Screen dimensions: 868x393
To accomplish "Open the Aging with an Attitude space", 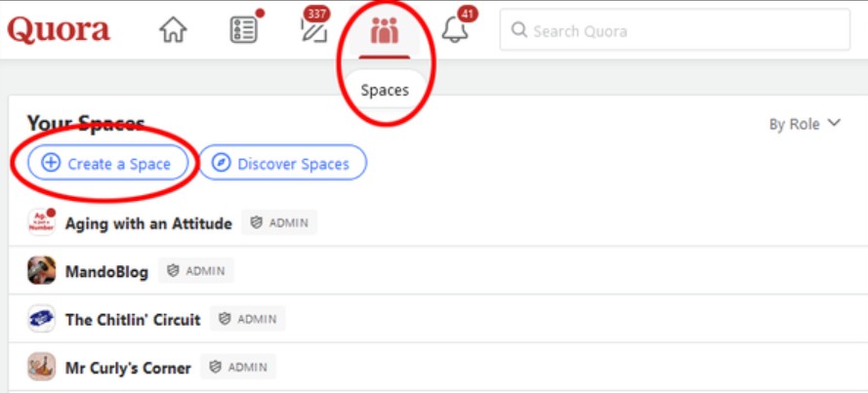I will 148,223.
